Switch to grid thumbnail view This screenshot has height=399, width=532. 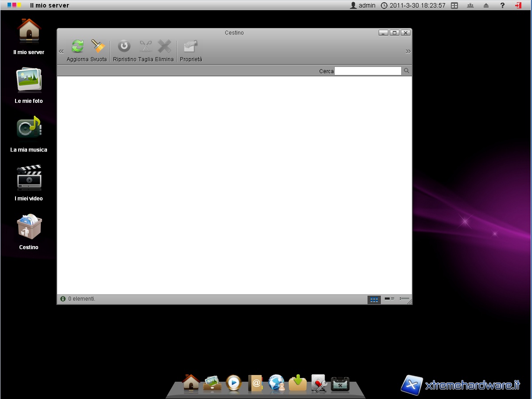click(x=374, y=300)
